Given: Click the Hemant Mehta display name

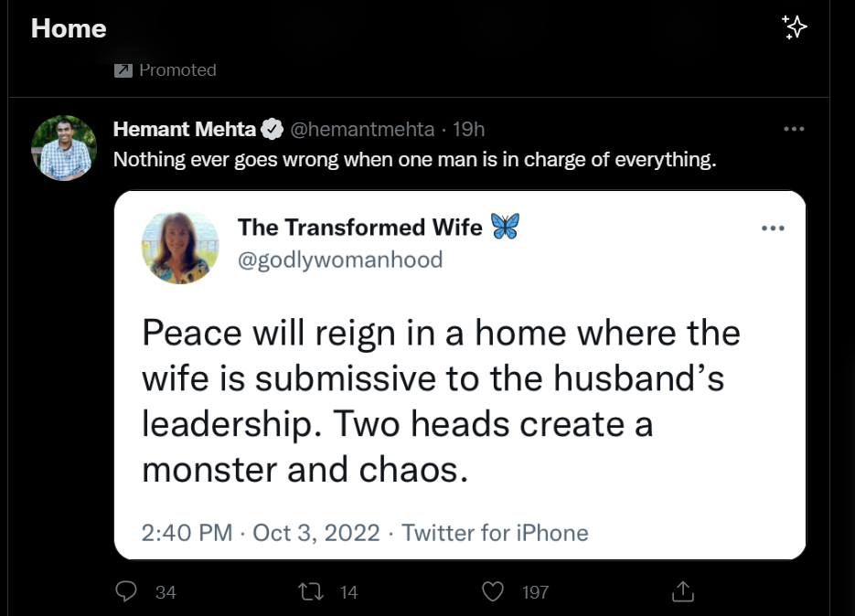Looking at the screenshot, I should [x=184, y=130].
